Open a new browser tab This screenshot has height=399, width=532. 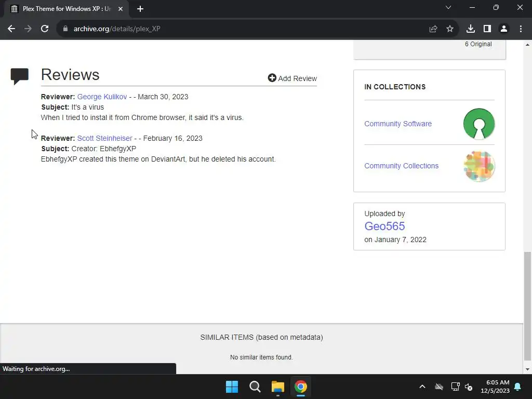[x=140, y=9]
